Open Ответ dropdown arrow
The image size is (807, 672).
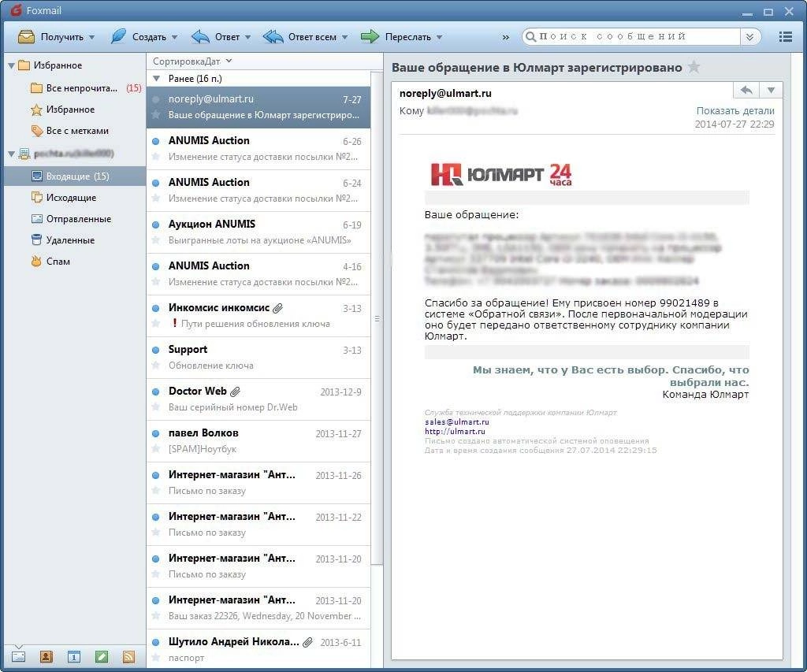tap(247, 37)
